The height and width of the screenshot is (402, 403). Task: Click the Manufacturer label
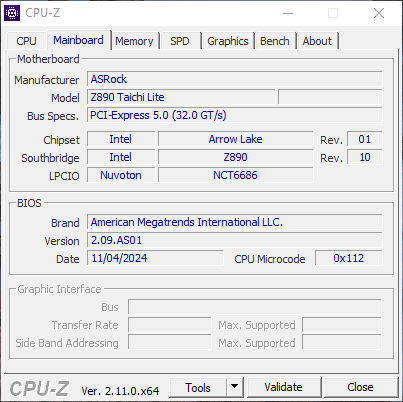click(x=47, y=80)
